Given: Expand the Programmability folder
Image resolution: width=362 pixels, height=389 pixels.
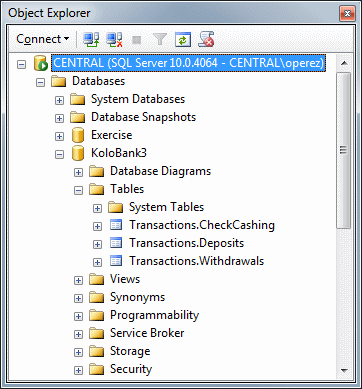Looking at the screenshot, I should pos(78,317).
